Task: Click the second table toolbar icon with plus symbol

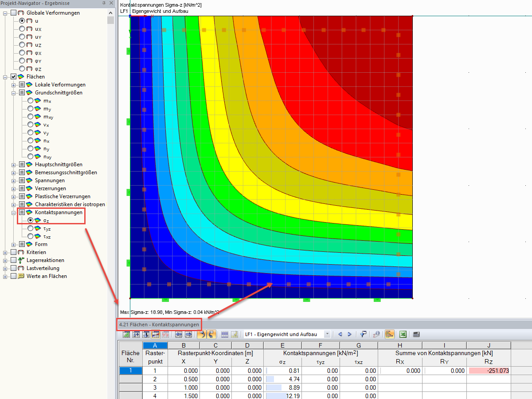Action: (x=137, y=334)
